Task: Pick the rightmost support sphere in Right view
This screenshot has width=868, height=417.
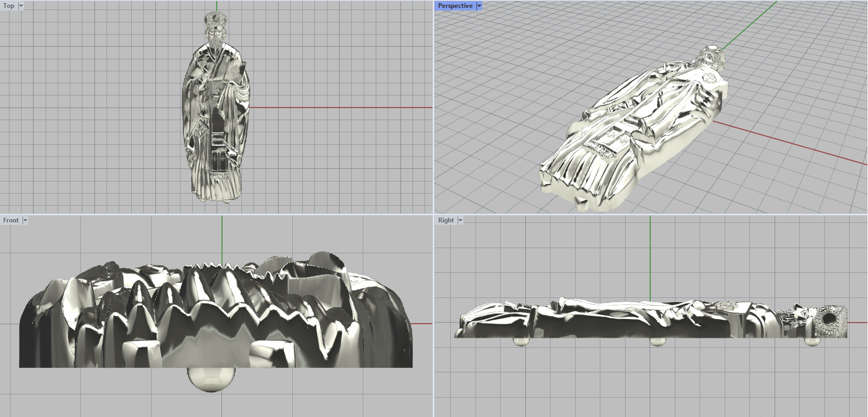Action: pos(812,341)
